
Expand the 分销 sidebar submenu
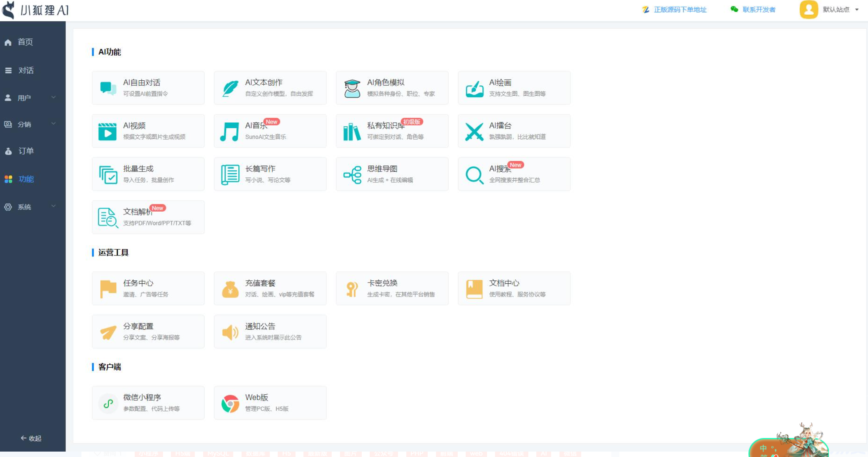point(31,124)
